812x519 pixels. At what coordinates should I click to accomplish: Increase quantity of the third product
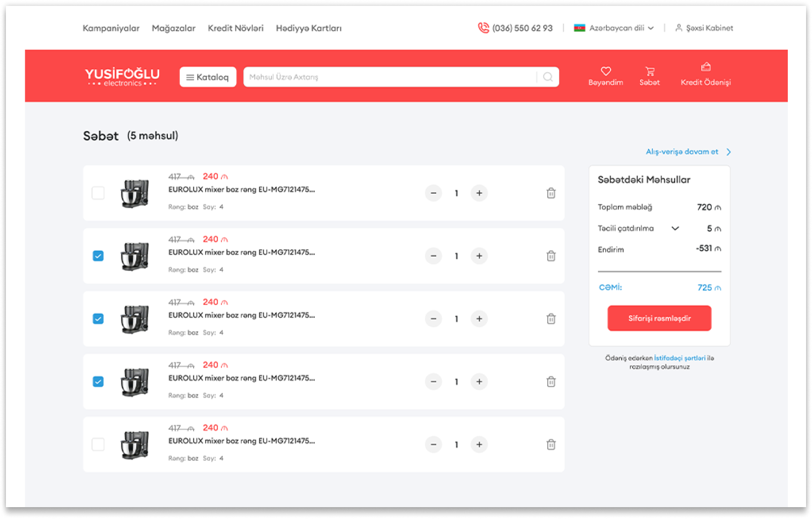point(479,319)
